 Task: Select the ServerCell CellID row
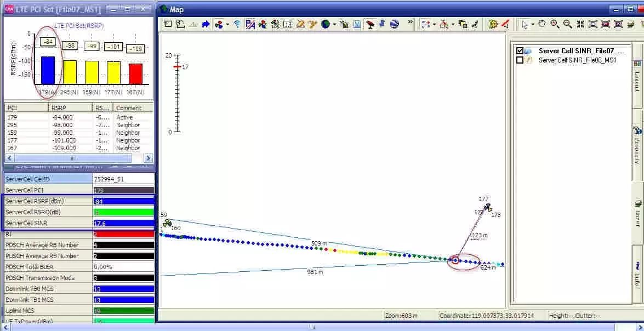[x=79, y=179]
